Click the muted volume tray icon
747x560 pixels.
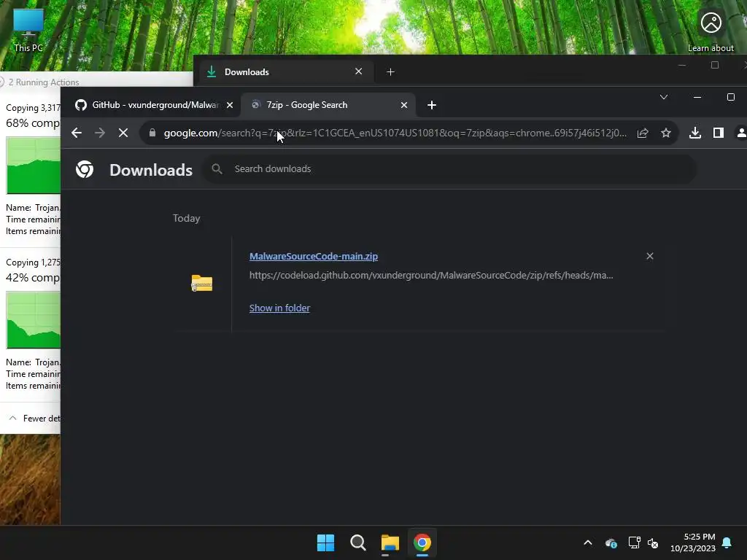653,542
